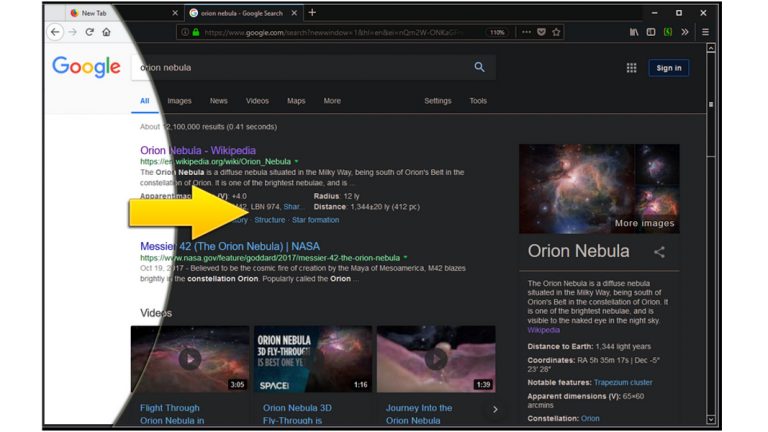Image resolution: width=768 pixels, height=432 pixels.
Task: Switch to the Images tab
Action: point(179,101)
